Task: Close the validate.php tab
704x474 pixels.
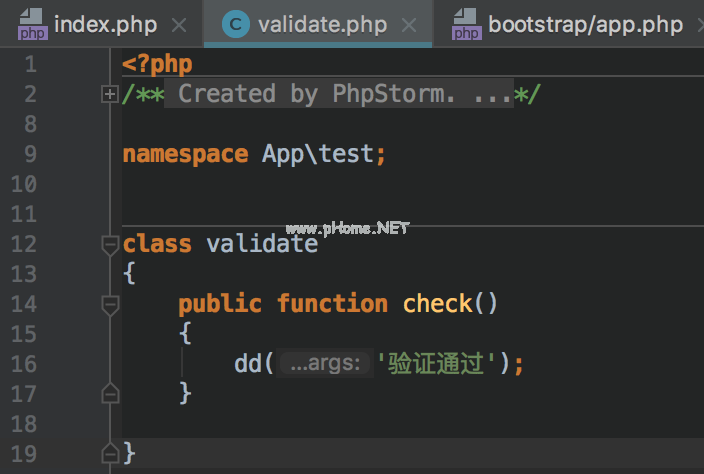Action: 409,25
